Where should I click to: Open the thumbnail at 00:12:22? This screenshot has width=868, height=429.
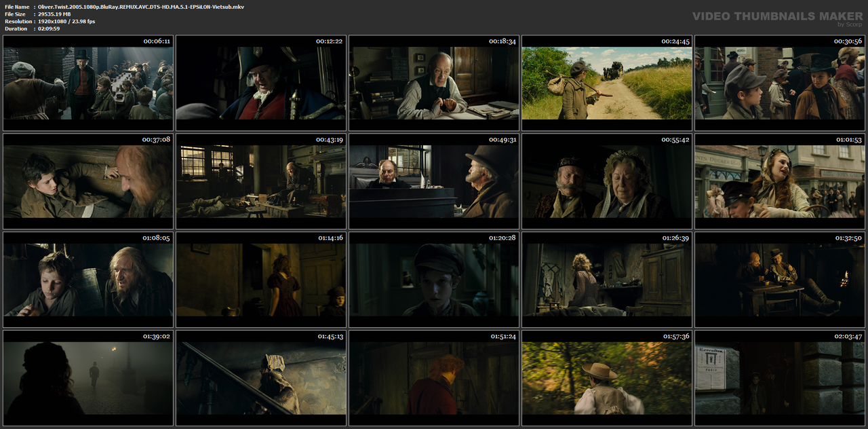(x=261, y=83)
